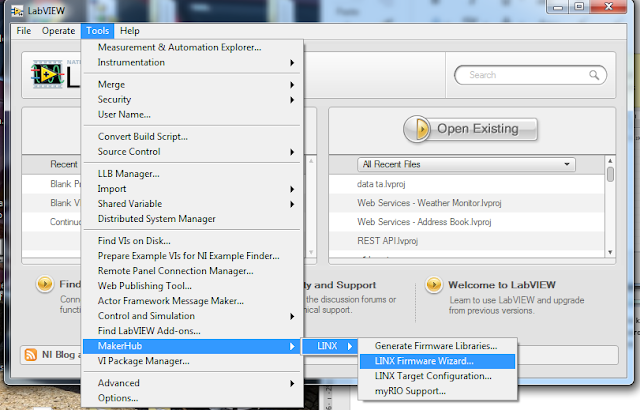Image resolution: width=640 pixels, height=410 pixels.
Task: Open data ta.lvproj from recent files
Action: pyautogui.click(x=467, y=184)
